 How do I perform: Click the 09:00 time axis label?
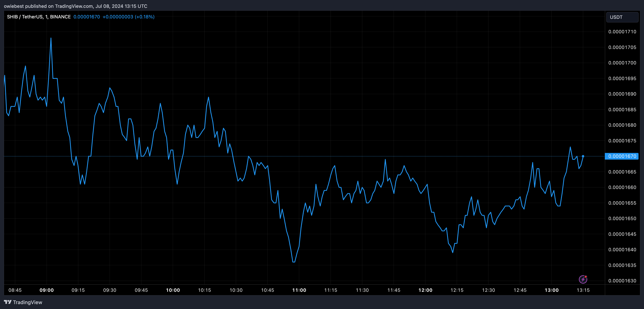[46, 290]
